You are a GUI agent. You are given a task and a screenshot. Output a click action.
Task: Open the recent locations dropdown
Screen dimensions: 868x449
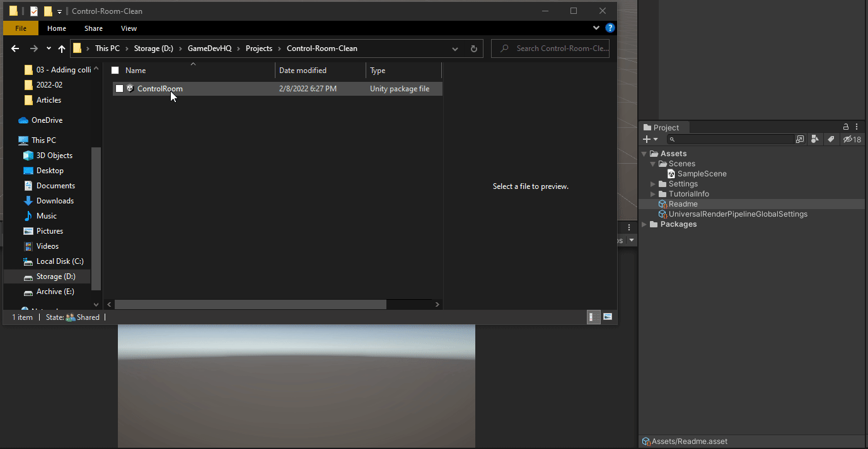click(49, 48)
